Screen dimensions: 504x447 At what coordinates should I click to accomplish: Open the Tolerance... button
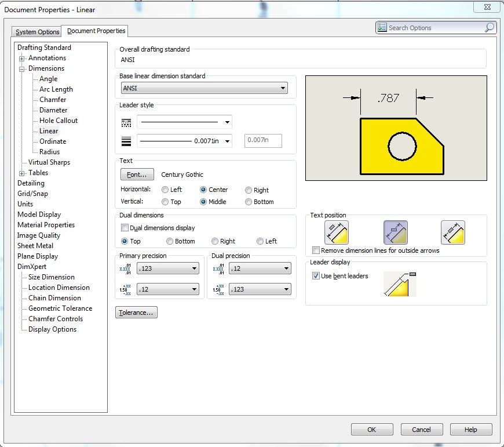point(136,312)
